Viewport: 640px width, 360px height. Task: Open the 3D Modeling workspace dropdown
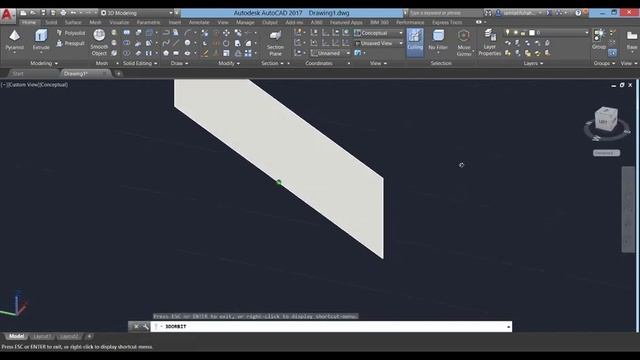click(x=137, y=13)
